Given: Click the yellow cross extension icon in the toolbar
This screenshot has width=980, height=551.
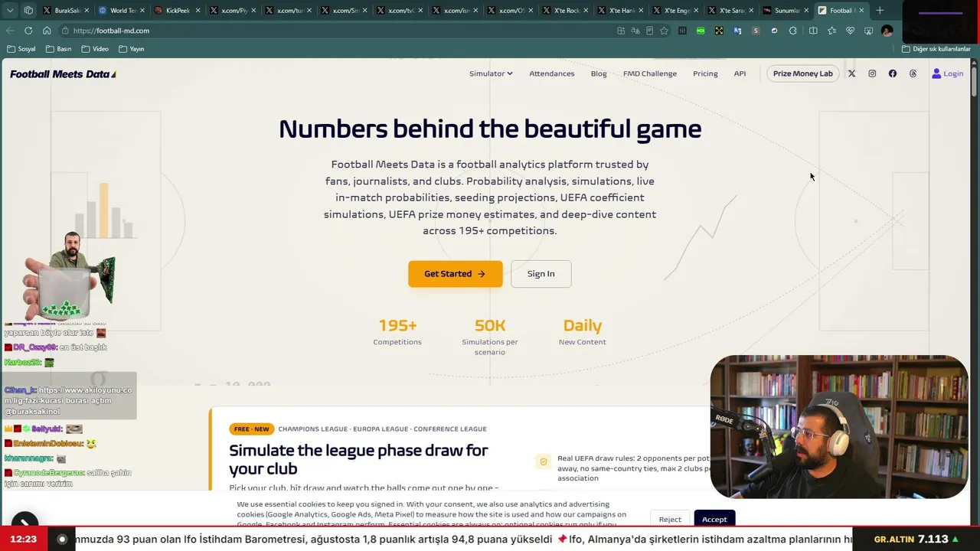Looking at the screenshot, I should click(719, 31).
